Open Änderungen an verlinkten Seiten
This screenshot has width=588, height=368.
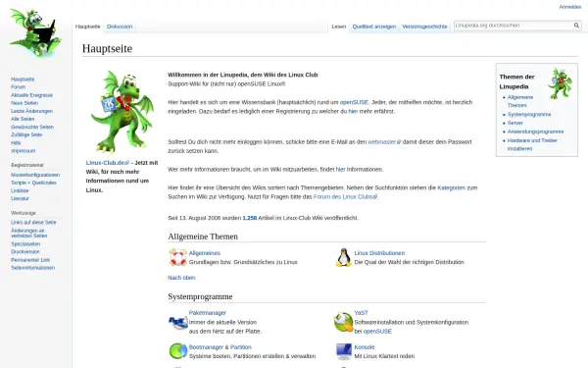pyautogui.click(x=28, y=234)
